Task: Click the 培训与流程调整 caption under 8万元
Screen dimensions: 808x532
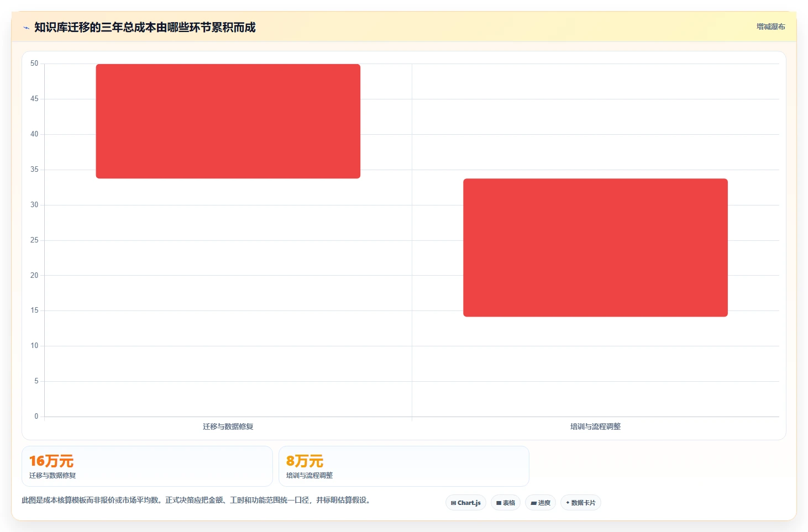Action: 309,476
